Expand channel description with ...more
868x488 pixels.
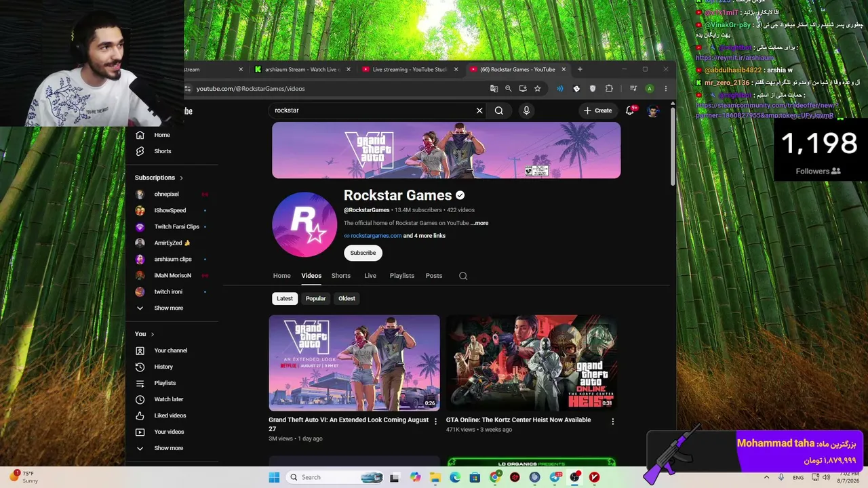479,223
